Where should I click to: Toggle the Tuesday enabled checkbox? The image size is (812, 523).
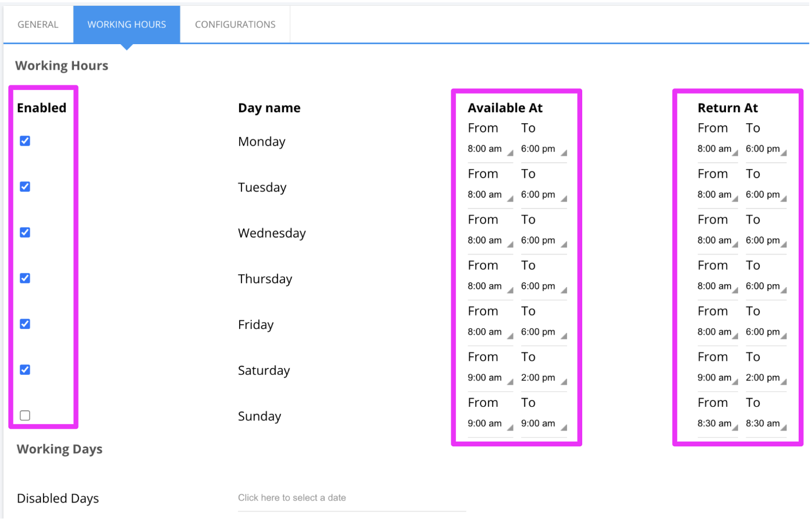click(25, 187)
